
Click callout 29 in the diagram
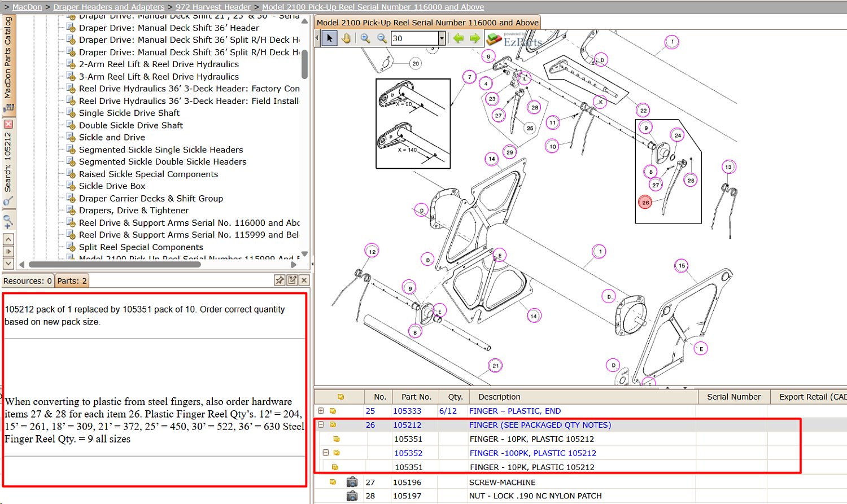[x=510, y=152]
